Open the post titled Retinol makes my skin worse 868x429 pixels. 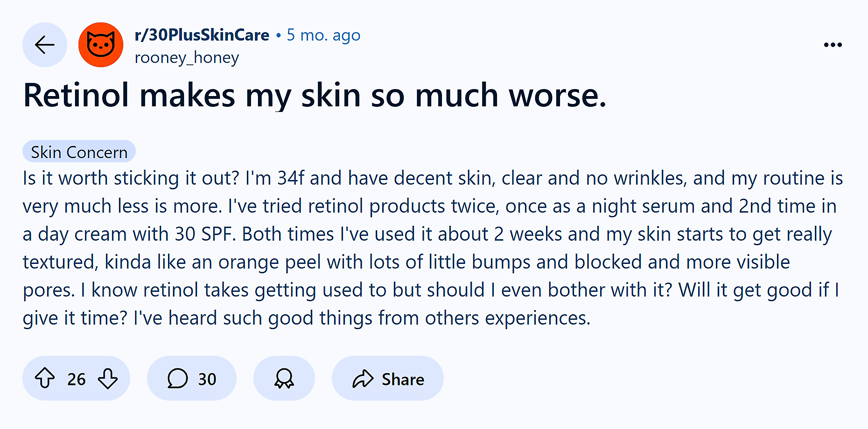click(x=314, y=96)
